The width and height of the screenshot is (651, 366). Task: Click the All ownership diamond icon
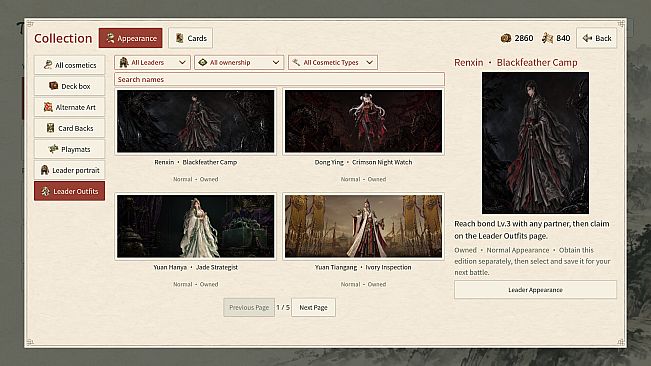point(203,62)
